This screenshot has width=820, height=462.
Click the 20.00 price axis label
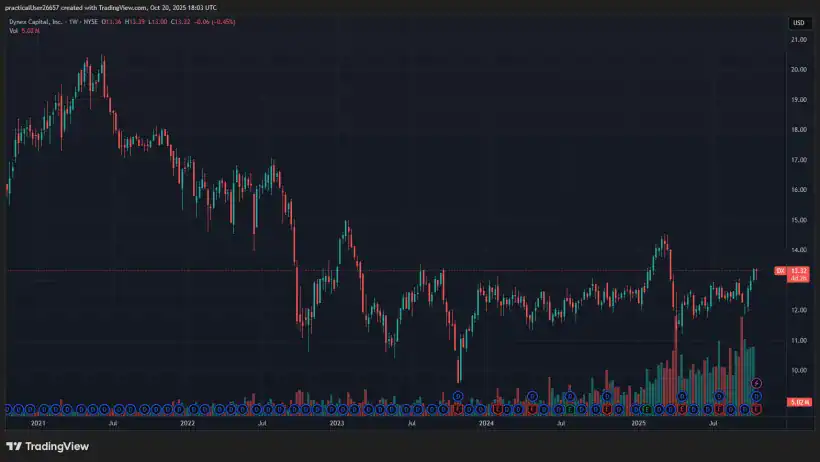point(799,70)
